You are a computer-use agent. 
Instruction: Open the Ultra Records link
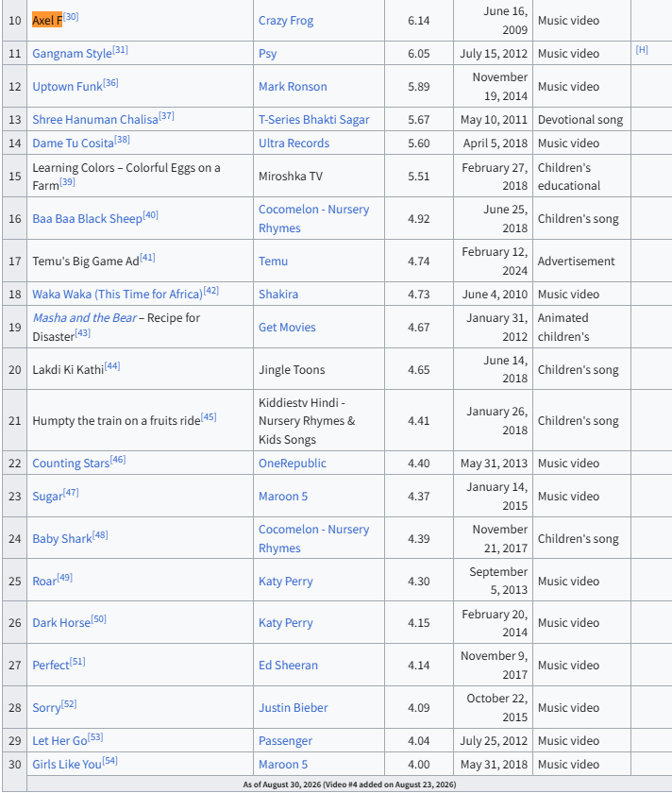click(294, 143)
